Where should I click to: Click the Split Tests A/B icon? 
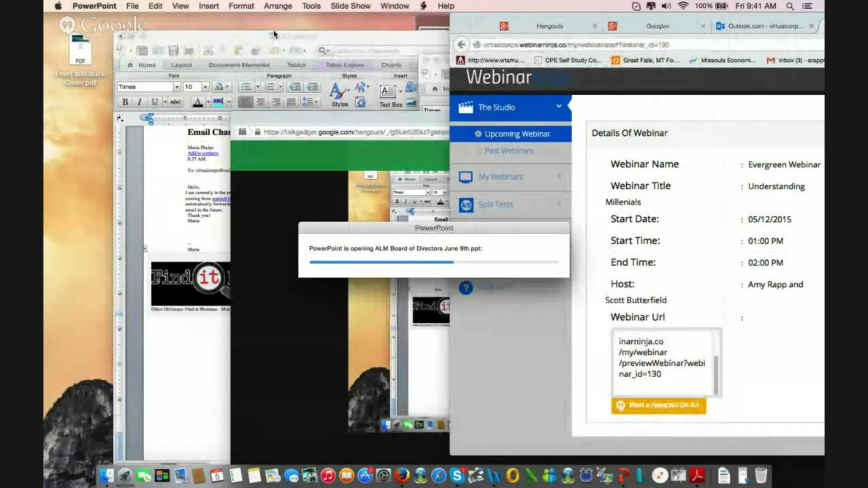pyautogui.click(x=465, y=205)
